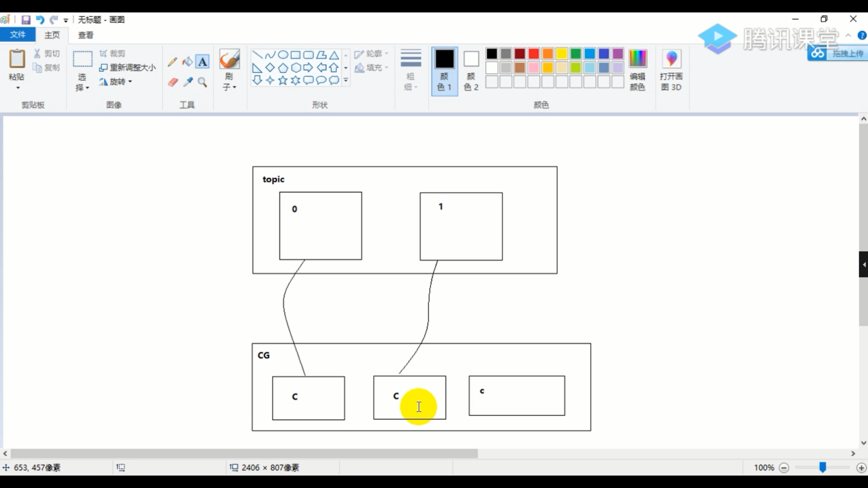Click the Resize image button
The image size is (868, 488).
(127, 67)
